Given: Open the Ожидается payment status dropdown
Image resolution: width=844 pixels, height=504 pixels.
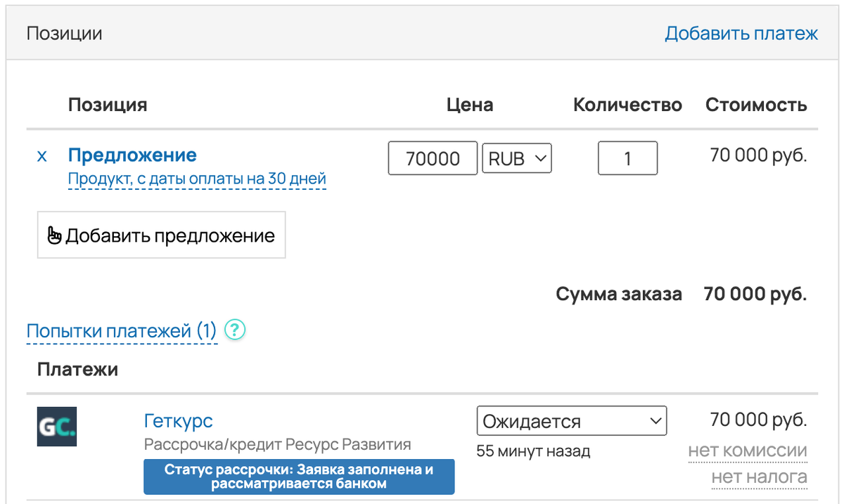Looking at the screenshot, I should click(x=572, y=421).
